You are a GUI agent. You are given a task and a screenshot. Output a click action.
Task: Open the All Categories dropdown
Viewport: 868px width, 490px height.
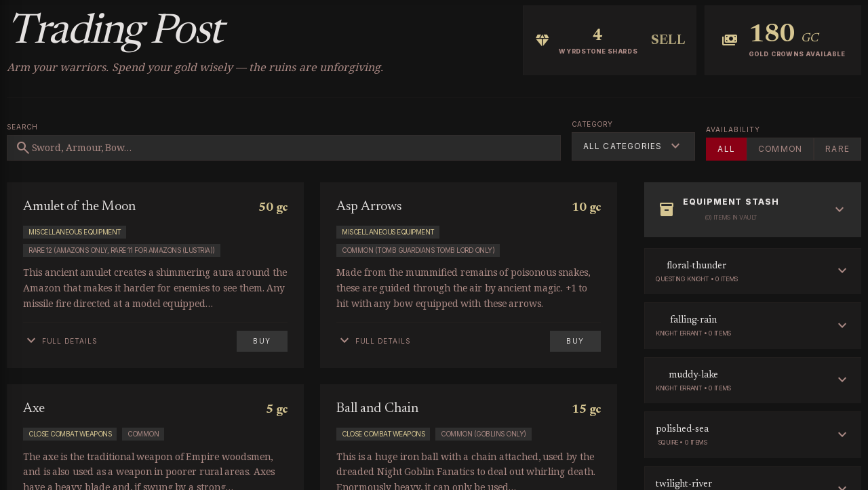click(633, 146)
